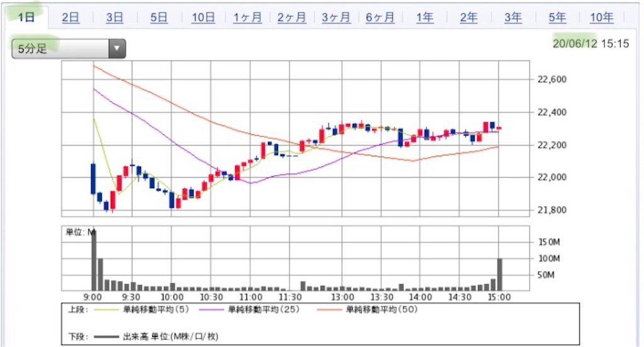Click the 22,600 price axis label

(x=552, y=79)
